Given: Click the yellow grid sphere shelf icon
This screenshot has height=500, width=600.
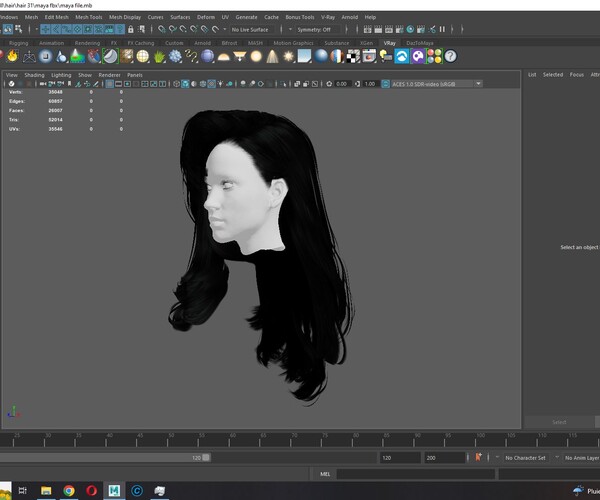Looking at the screenshot, I should 143,56.
